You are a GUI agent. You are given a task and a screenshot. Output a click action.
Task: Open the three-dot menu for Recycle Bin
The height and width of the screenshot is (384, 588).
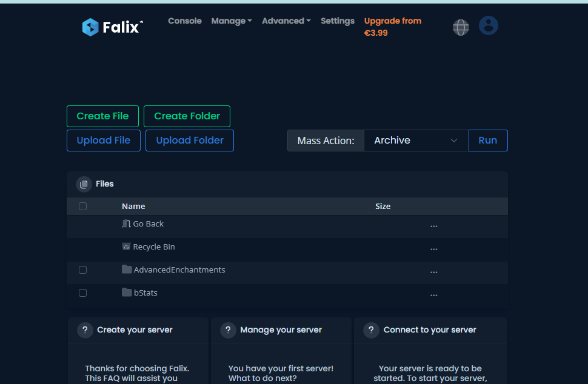click(x=434, y=249)
